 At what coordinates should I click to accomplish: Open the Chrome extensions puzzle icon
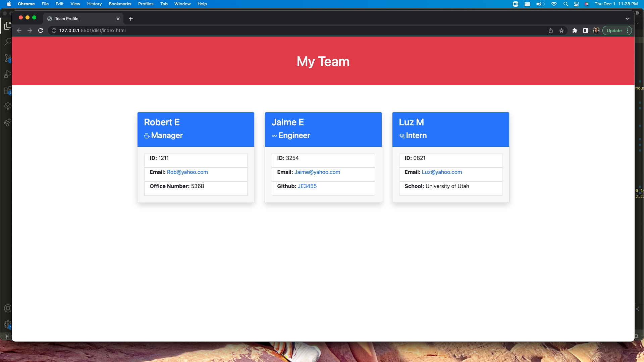click(575, 30)
